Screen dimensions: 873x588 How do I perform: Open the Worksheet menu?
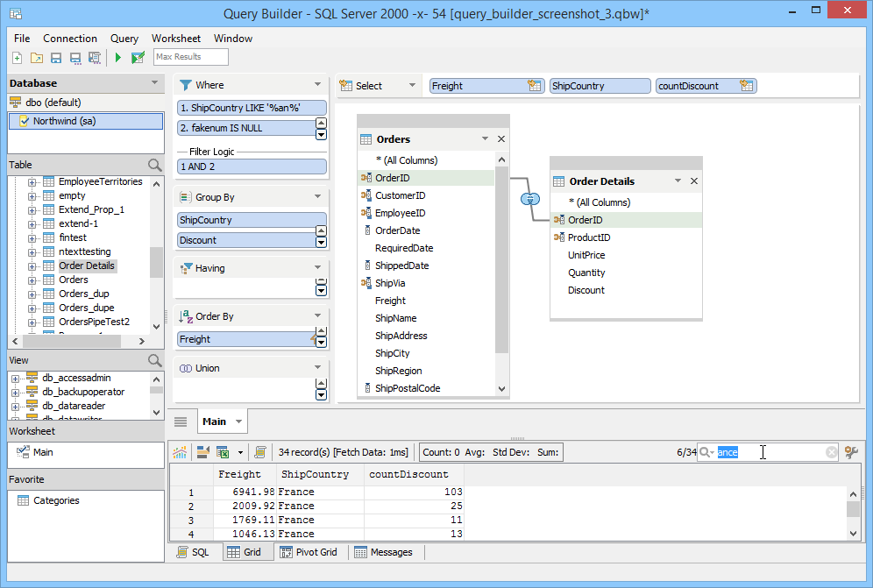pyautogui.click(x=175, y=38)
